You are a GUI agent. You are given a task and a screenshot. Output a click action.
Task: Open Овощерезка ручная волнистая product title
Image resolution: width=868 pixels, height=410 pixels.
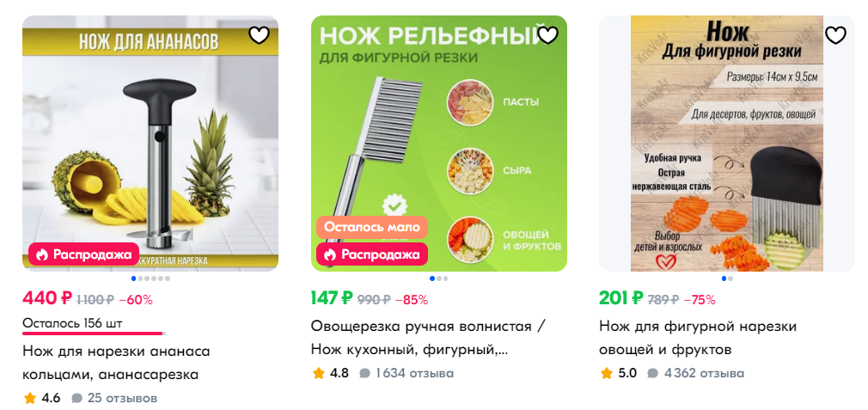pyautogui.click(x=429, y=338)
